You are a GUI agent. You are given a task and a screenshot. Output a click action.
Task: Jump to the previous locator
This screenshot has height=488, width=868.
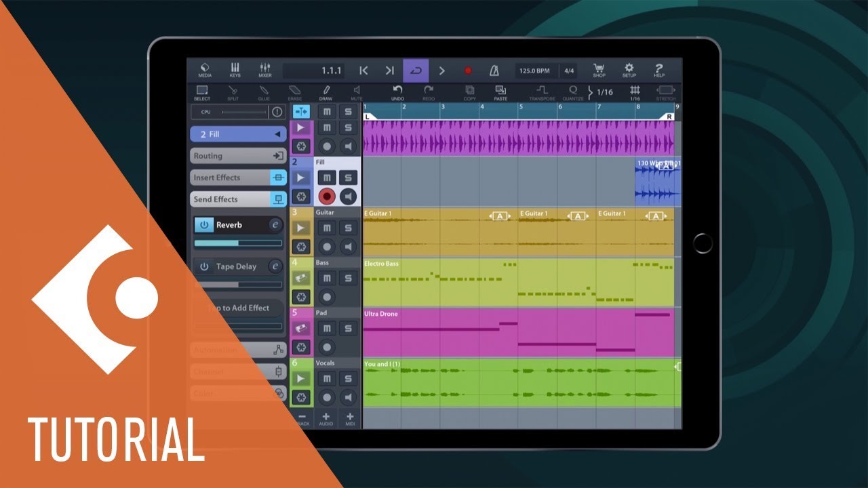[363, 70]
